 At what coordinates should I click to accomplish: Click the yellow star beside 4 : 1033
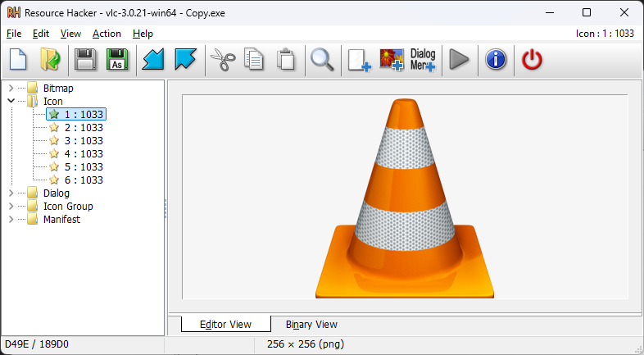(54, 153)
